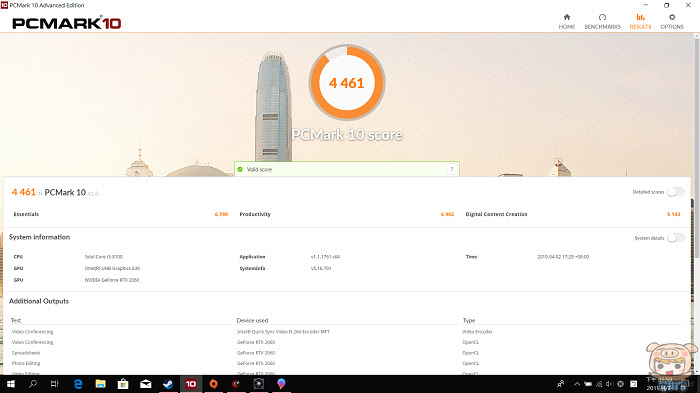The width and height of the screenshot is (700, 393).
Task: Open the colorful balloon taskbar app
Action: click(x=281, y=384)
